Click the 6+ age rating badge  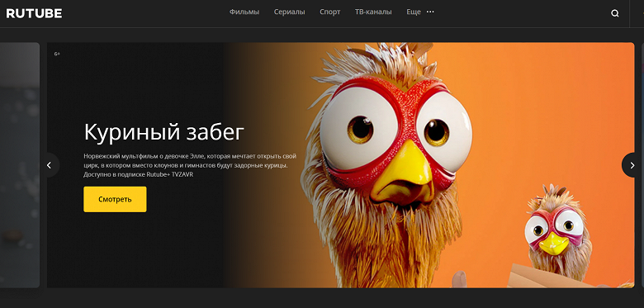click(x=57, y=54)
